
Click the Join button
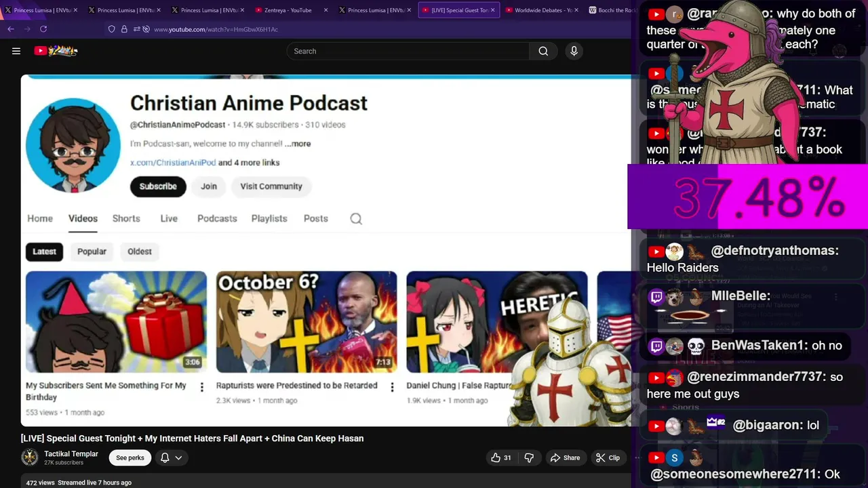pos(209,186)
